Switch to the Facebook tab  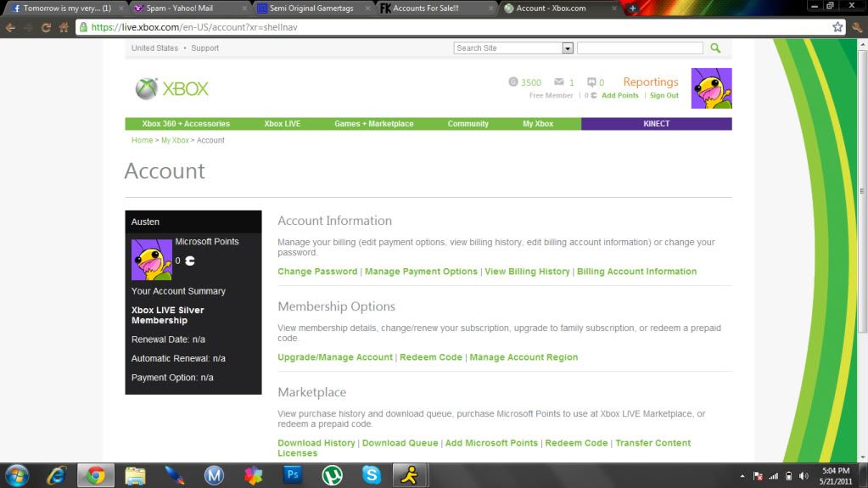point(66,8)
